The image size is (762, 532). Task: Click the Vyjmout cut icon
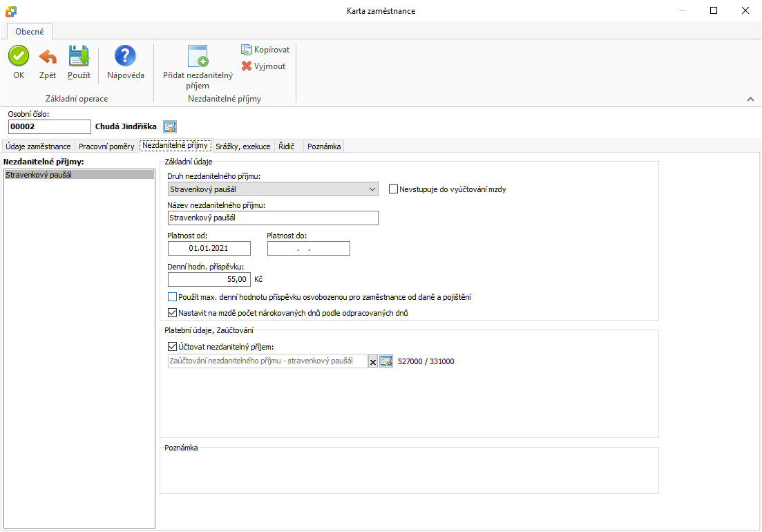click(x=247, y=66)
